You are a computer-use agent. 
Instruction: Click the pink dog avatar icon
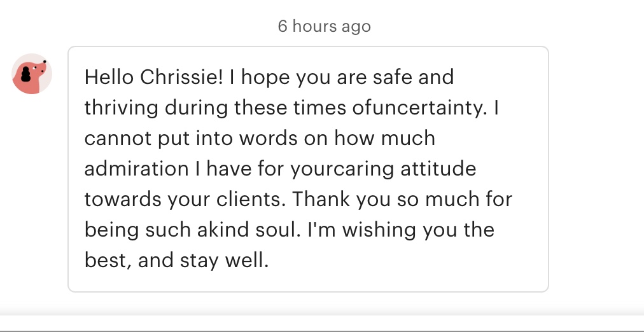(x=32, y=74)
